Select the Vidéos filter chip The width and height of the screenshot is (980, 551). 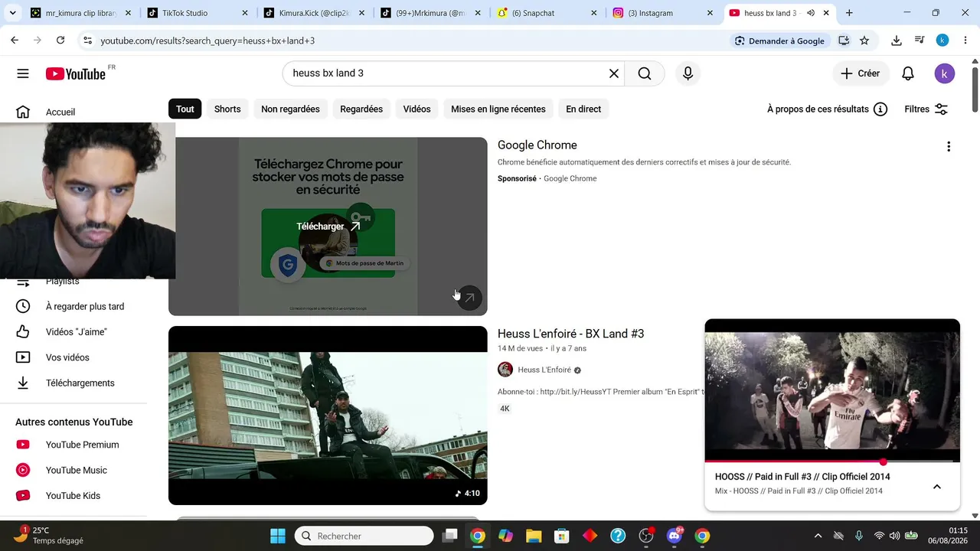click(x=417, y=109)
